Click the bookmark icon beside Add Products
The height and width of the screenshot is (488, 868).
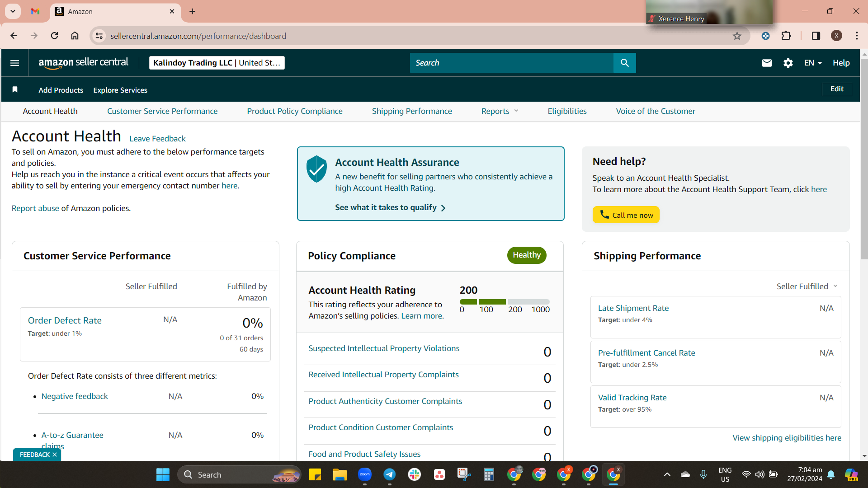coord(15,89)
